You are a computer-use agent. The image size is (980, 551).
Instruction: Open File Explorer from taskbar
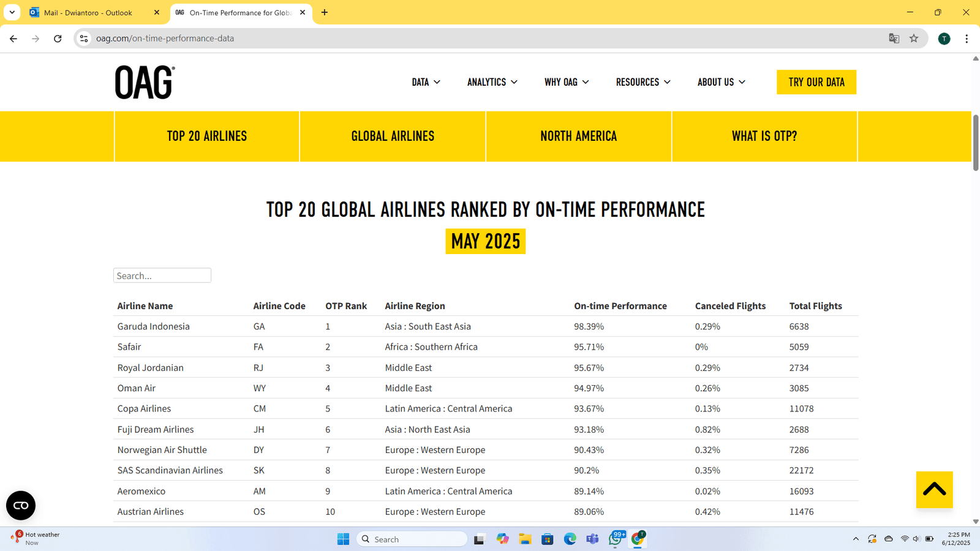click(525, 539)
